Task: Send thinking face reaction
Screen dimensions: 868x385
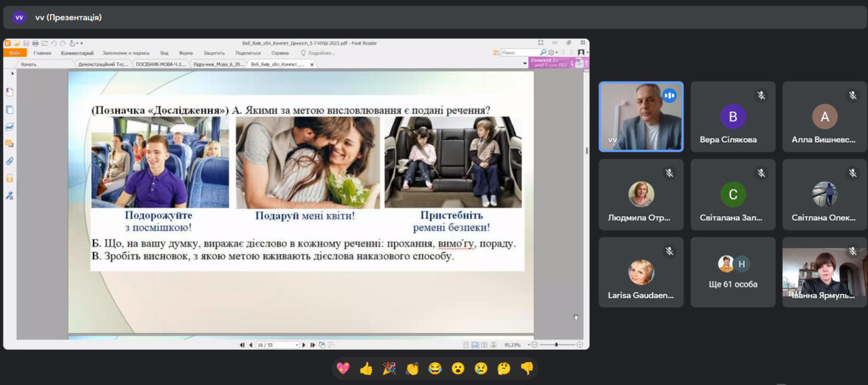Action: [504, 369]
